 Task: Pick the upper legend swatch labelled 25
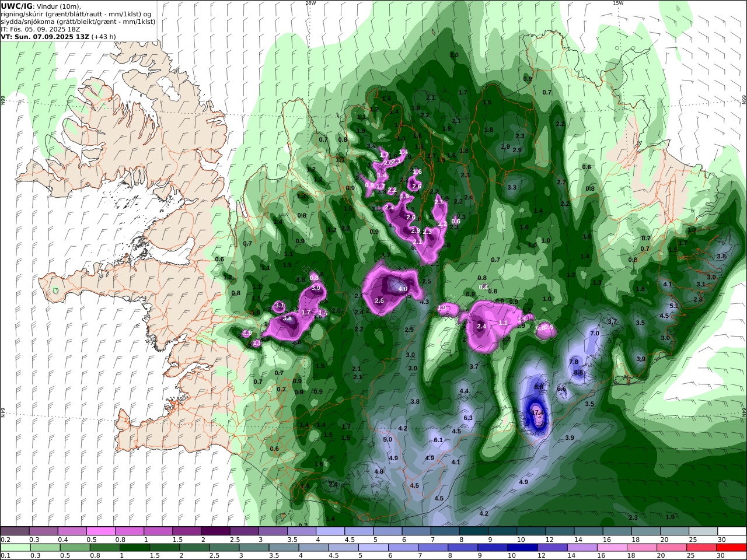703,531
